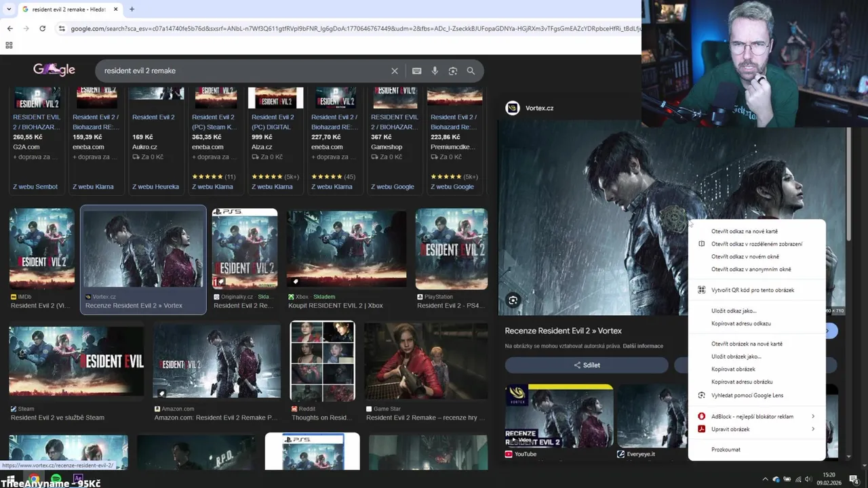This screenshot has width=868, height=488.
Task: Expand the AdBlock submenu
Action: pyautogui.click(x=757, y=416)
